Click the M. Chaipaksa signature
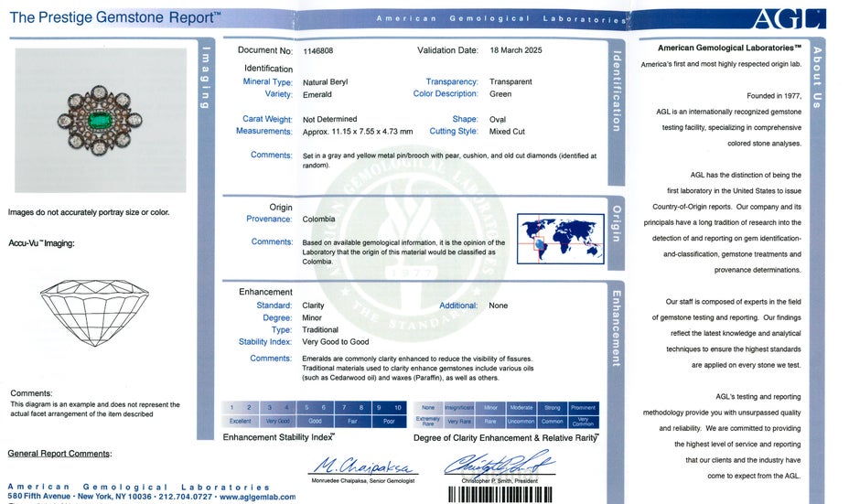 point(363,465)
